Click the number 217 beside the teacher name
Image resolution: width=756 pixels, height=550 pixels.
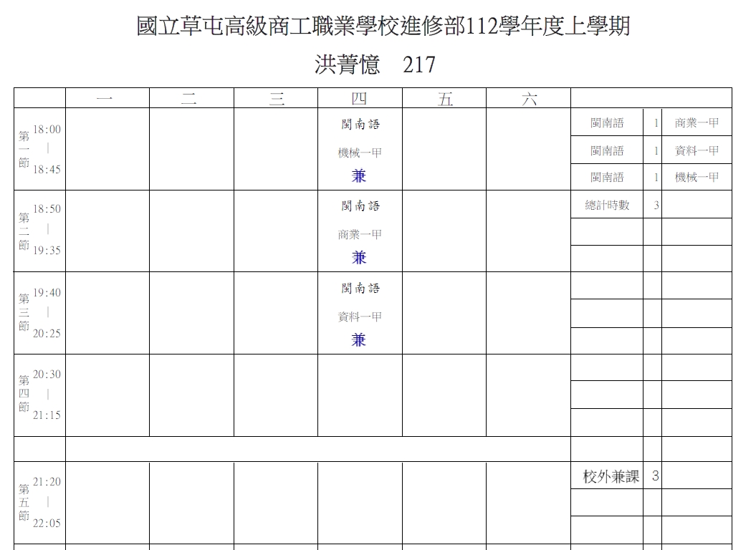[419, 64]
